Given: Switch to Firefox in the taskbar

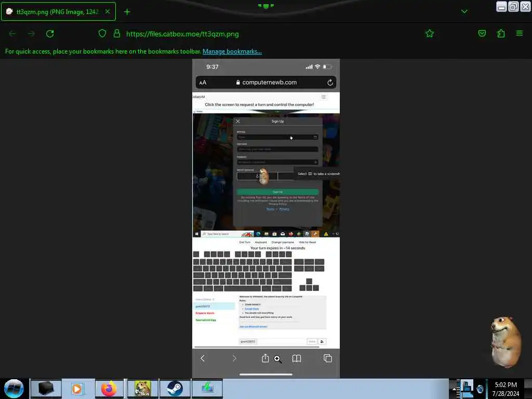Looking at the screenshot, I should tap(109, 389).
